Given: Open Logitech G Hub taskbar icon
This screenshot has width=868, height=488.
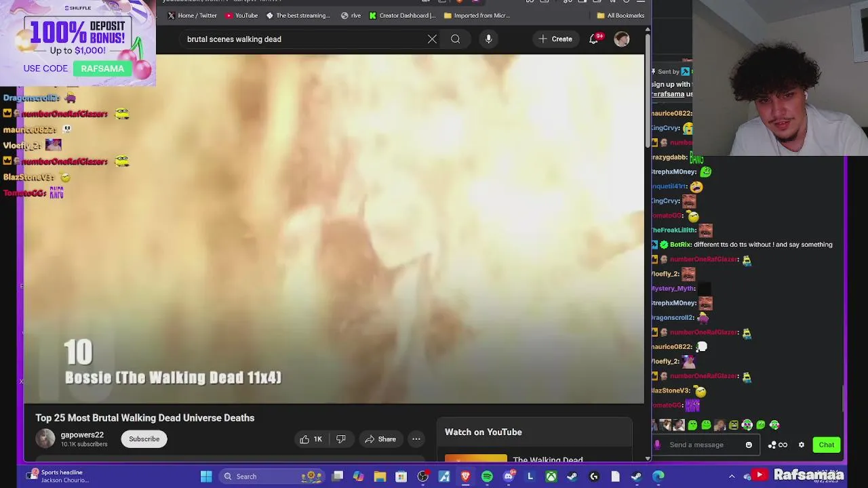Looking at the screenshot, I should [594, 476].
